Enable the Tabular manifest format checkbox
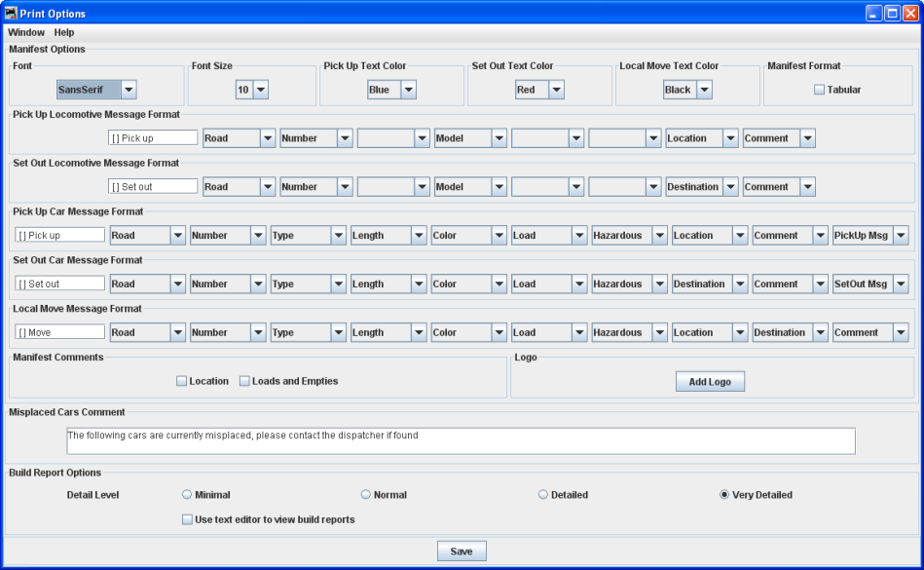The width and height of the screenshot is (924, 570). tap(819, 90)
